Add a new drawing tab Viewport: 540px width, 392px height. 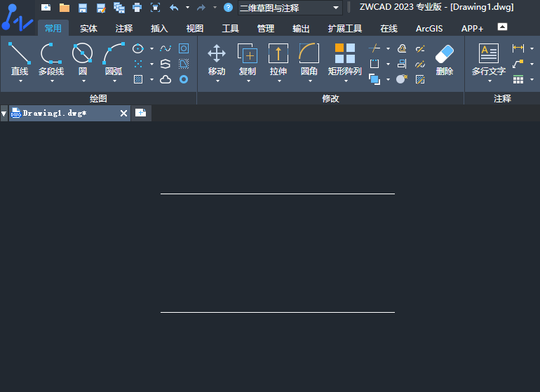pyautogui.click(x=140, y=113)
